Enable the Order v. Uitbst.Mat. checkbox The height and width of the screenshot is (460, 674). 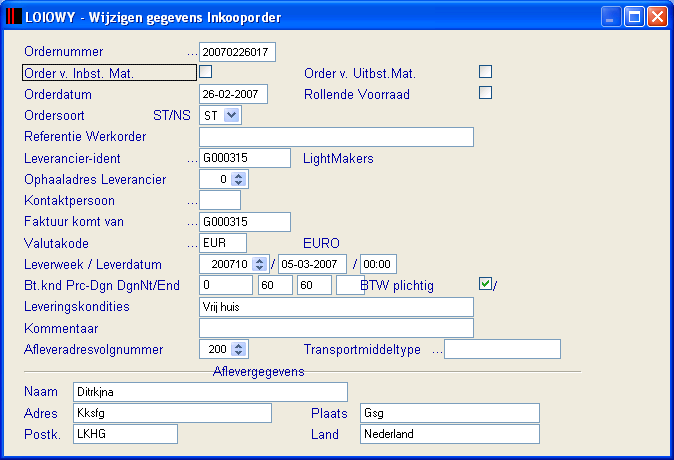(x=485, y=71)
